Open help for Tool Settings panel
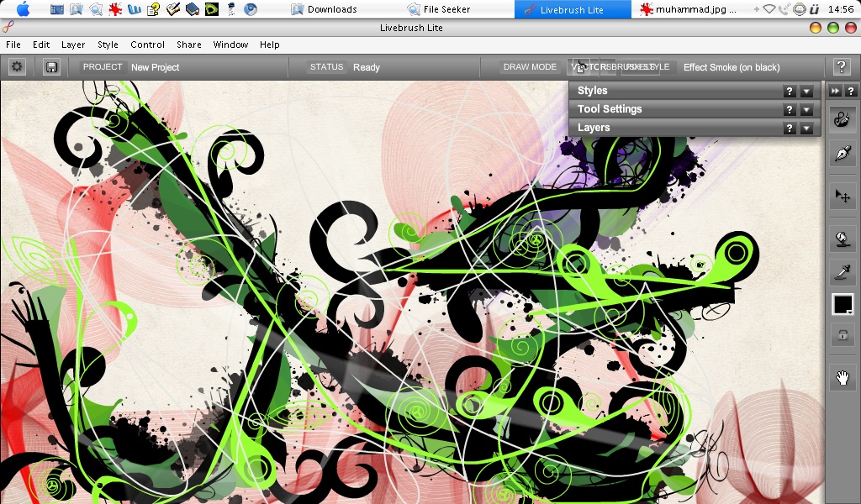This screenshot has height=504, width=861. pos(789,110)
